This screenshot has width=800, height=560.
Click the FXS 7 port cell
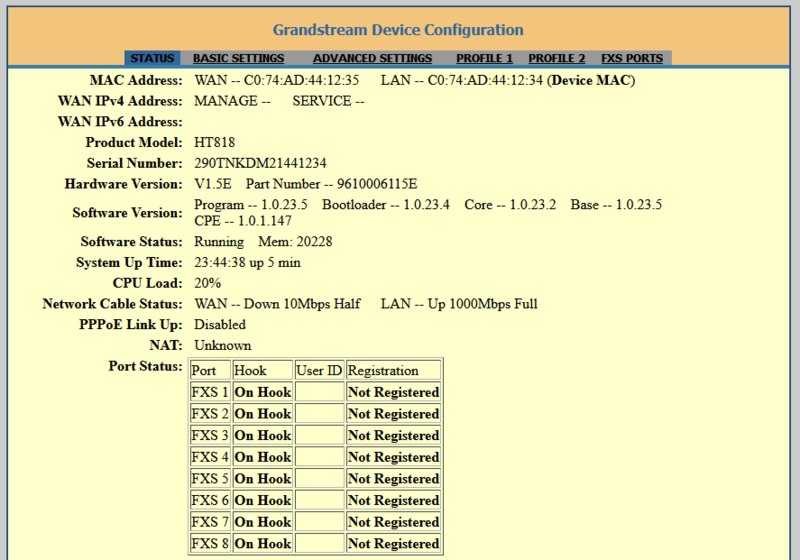(210, 522)
